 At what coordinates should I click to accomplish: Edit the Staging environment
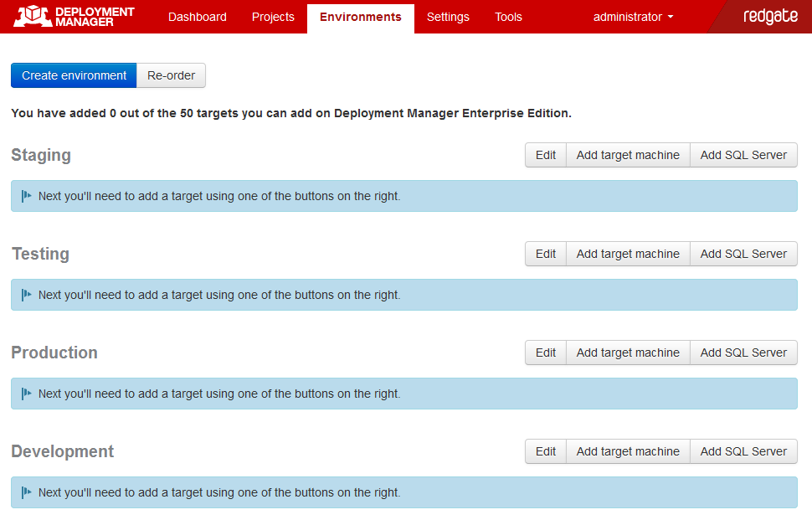pyautogui.click(x=546, y=155)
